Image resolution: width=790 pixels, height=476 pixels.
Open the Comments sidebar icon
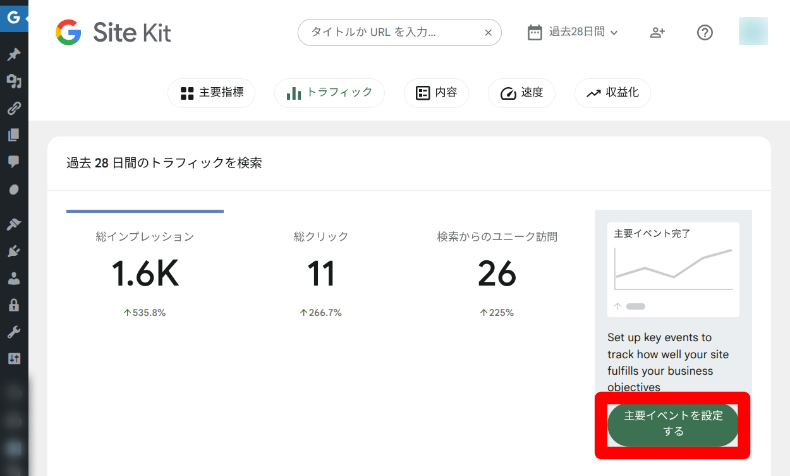pyautogui.click(x=14, y=162)
